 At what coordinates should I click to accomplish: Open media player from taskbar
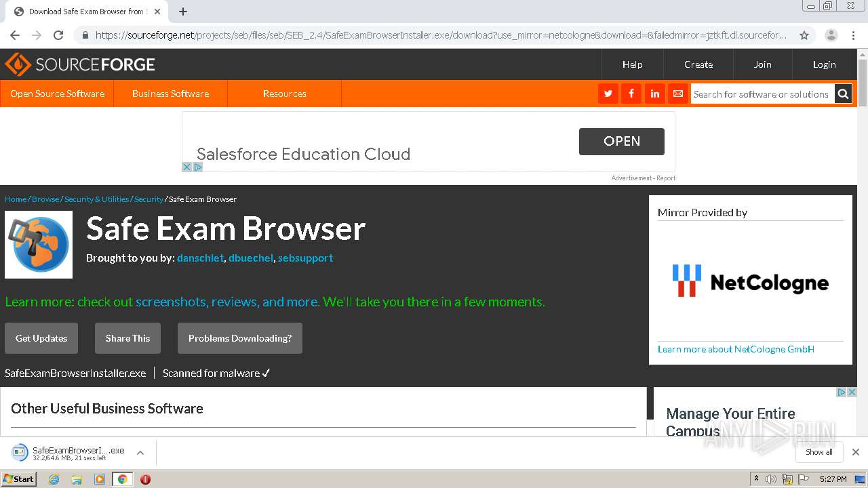[100, 479]
